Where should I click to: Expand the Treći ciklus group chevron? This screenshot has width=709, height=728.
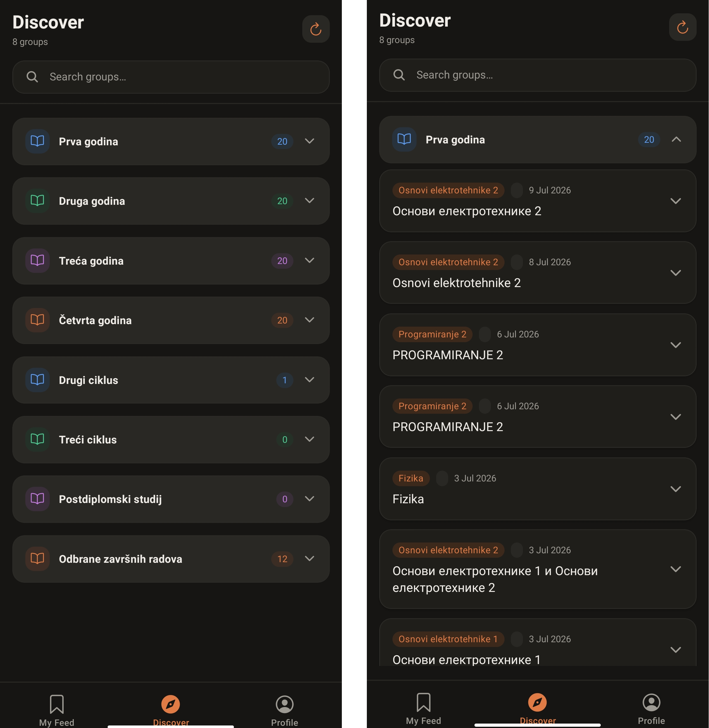[x=310, y=439]
